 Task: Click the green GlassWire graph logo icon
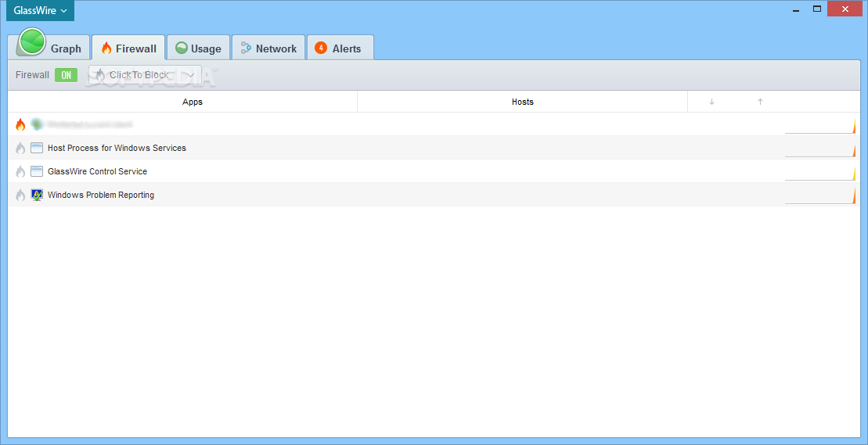31,41
